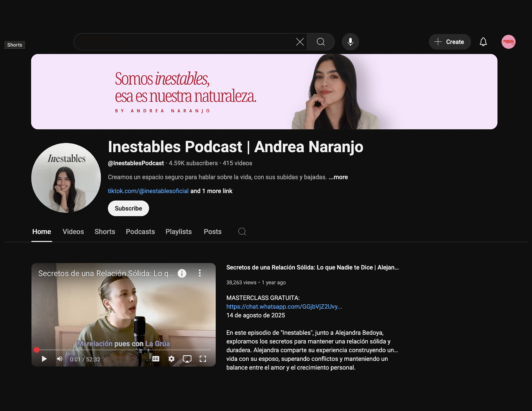The height and width of the screenshot is (411, 532).
Task: Mute the video volume
Action: [60, 359]
